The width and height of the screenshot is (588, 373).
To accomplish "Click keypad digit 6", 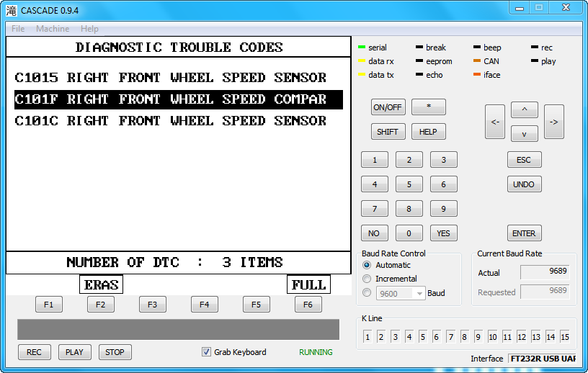I will click(x=444, y=184).
